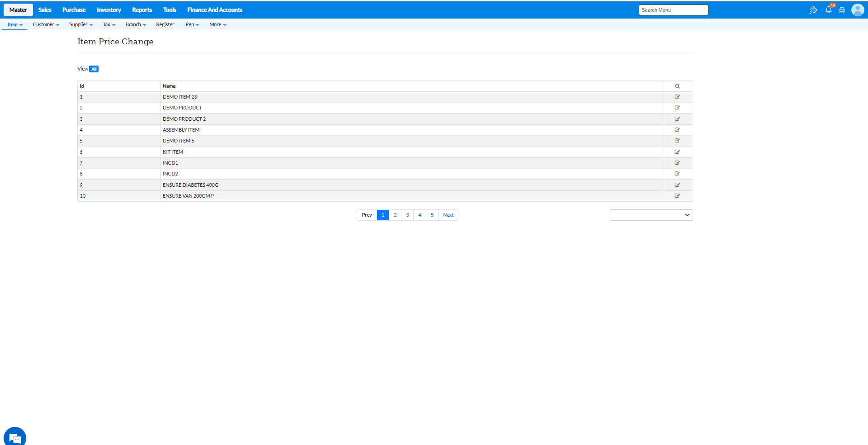868x445 pixels.
Task: Click the pin icon in top bar
Action: tap(813, 10)
